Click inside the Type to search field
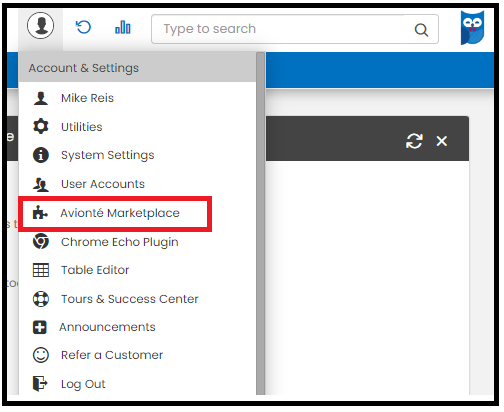The width and height of the screenshot is (504, 412). tap(295, 29)
